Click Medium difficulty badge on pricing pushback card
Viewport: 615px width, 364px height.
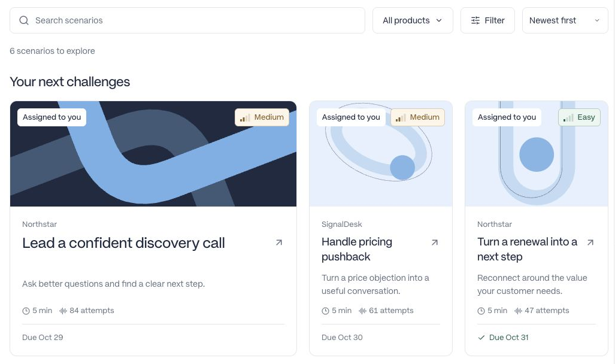pyautogui.click(x=418, y=117)
